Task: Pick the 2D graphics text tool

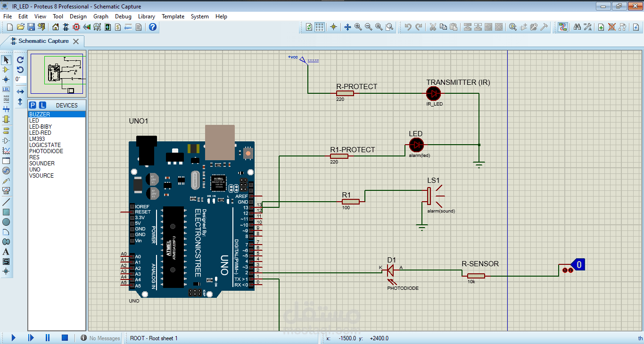Action: (x=6, y=252)
